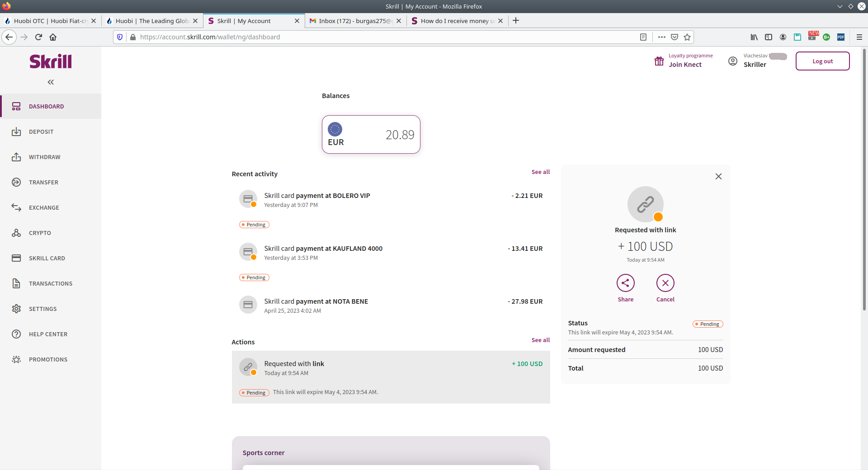Show Firefox sidebars toggle
Viewport: 868px width, 470px height.
(769, 37)
